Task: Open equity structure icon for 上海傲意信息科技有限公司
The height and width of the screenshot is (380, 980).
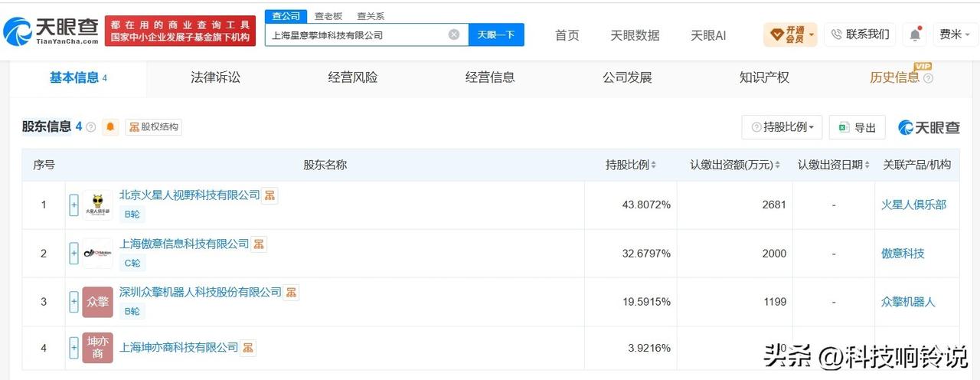Action: (259, 244)
